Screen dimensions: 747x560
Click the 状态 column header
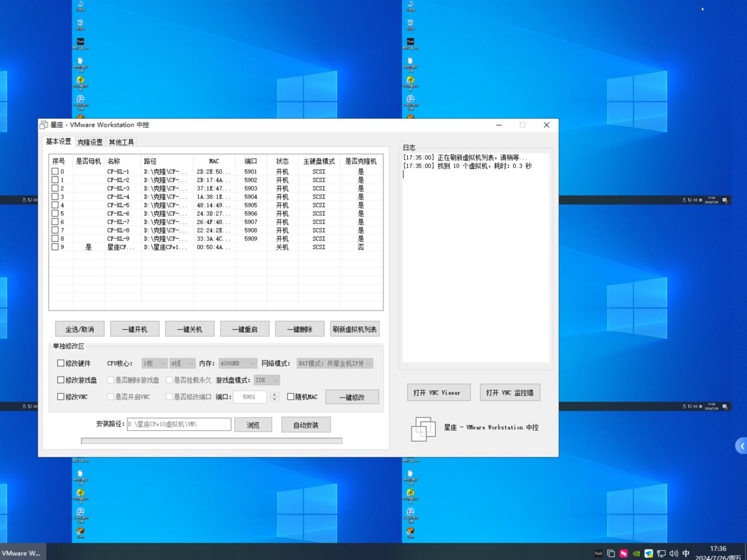click(x=282, y=161)
